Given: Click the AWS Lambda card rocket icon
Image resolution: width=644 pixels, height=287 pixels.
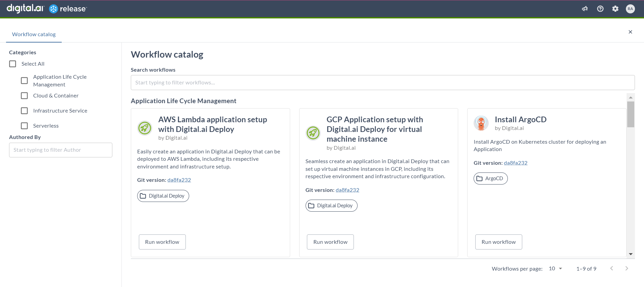Looking at the screenshot, I should click(x=145, y=128).
